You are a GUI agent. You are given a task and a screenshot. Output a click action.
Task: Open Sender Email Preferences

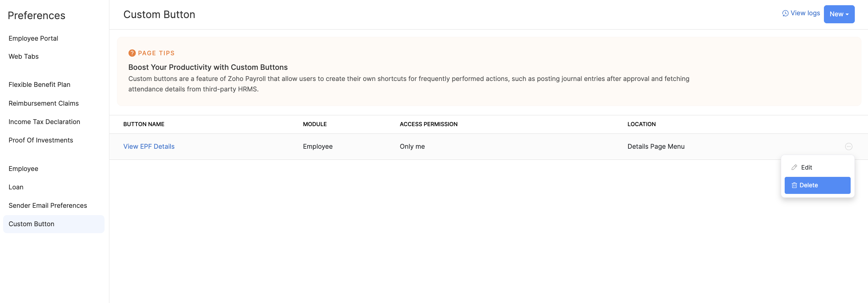pos(48,206)
